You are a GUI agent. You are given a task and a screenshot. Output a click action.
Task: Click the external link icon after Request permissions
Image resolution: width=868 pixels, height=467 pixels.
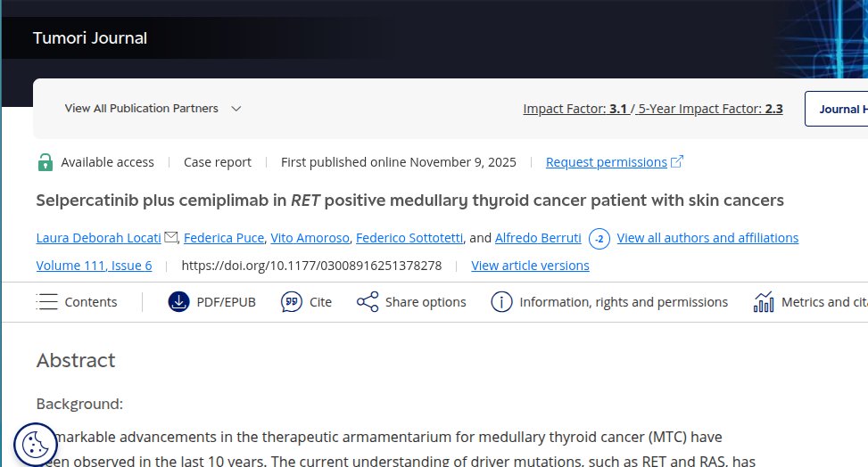[677, 162]
